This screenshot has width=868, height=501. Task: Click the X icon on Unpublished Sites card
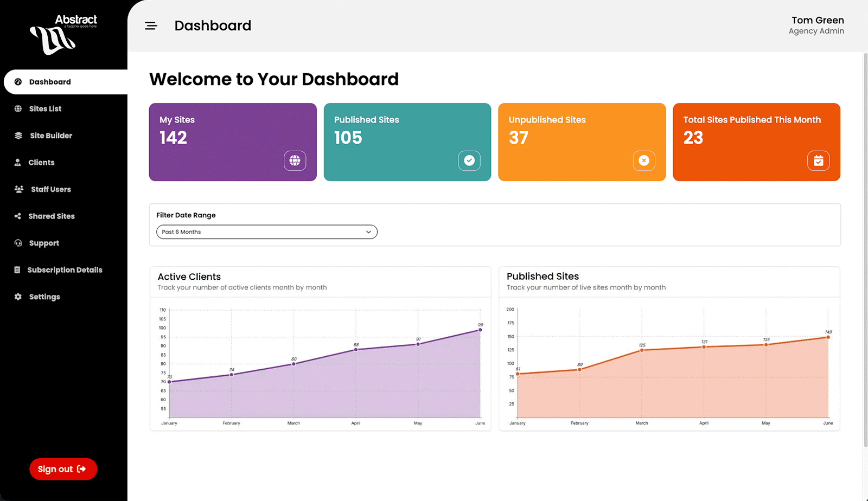(x=644, y=160)
